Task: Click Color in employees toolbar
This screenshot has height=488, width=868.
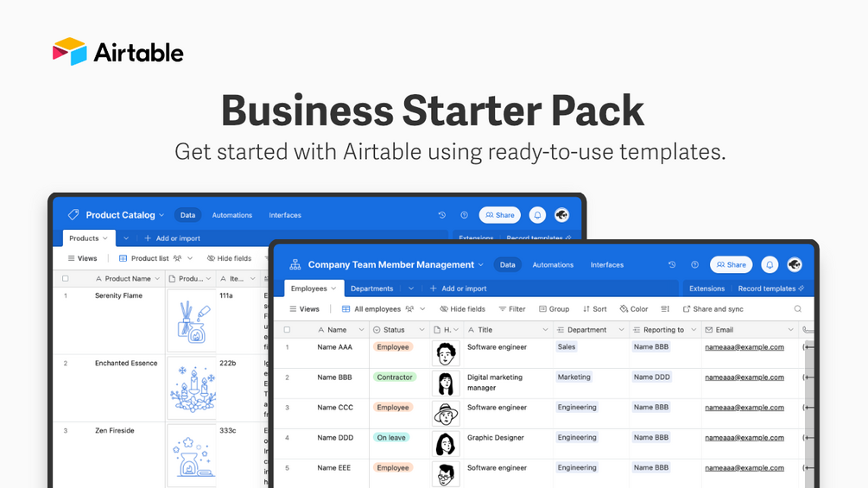Action: [634, 308]
